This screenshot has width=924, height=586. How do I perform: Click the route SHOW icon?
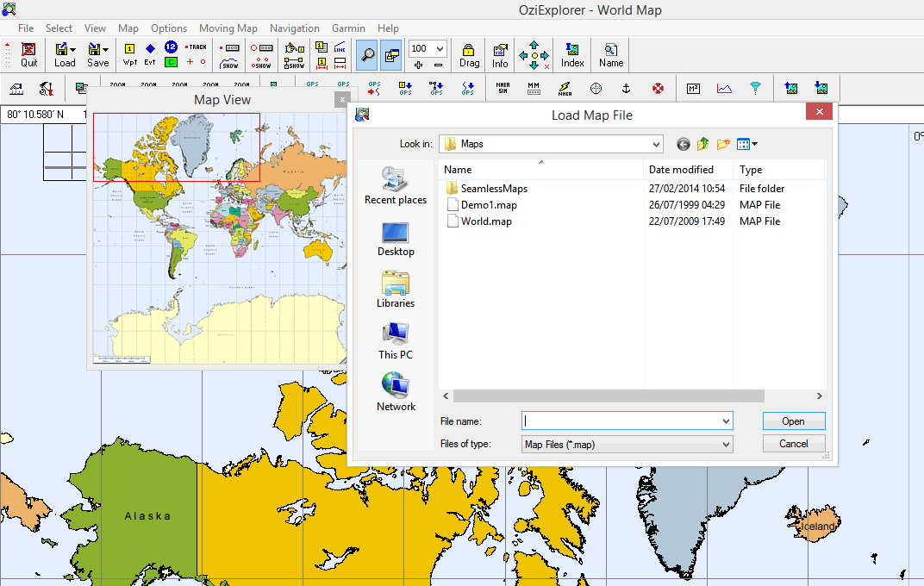[x=294, y=62]
